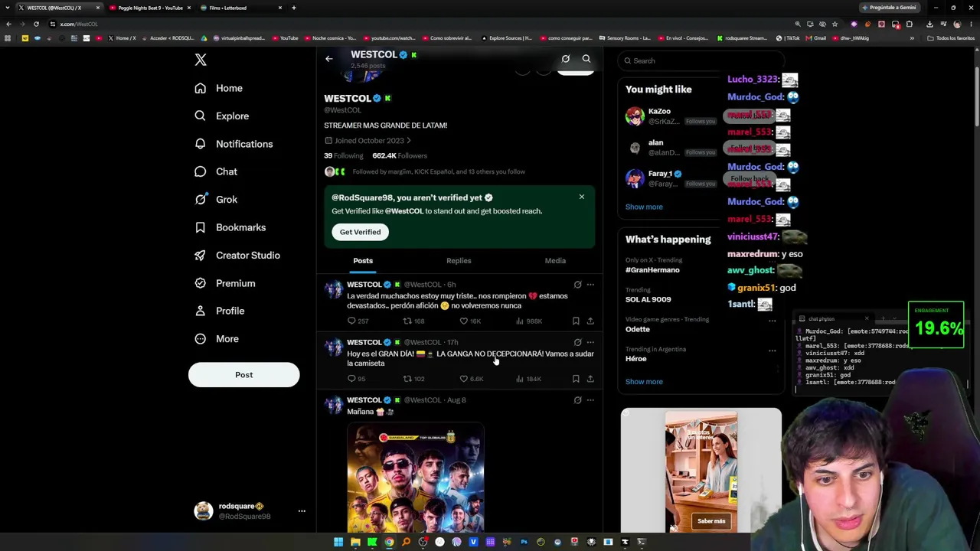The image size is (980, 551).
Task: Share the 'estoy muy triste' post
Action: pos(590,321)
